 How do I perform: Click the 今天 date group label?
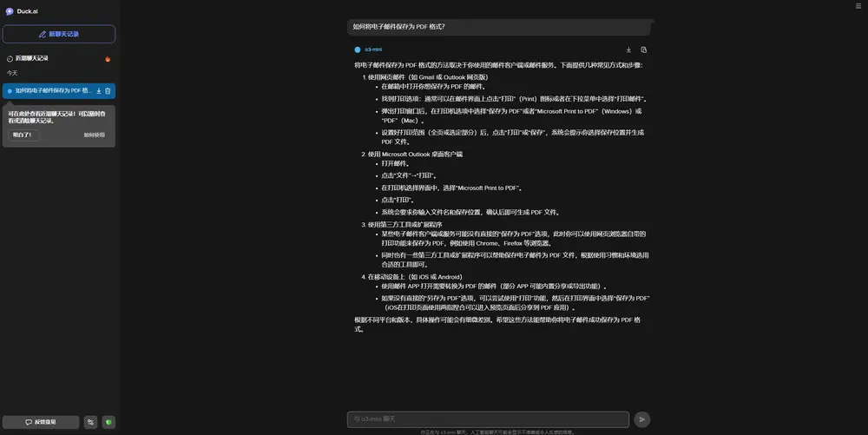coord(12,73)
